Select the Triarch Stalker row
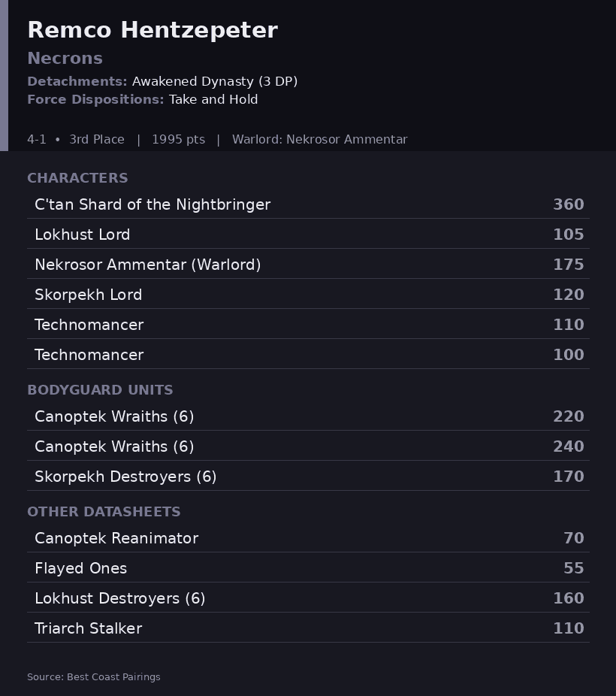The height and width of the screenshot is (696, 616). [308, 628]
